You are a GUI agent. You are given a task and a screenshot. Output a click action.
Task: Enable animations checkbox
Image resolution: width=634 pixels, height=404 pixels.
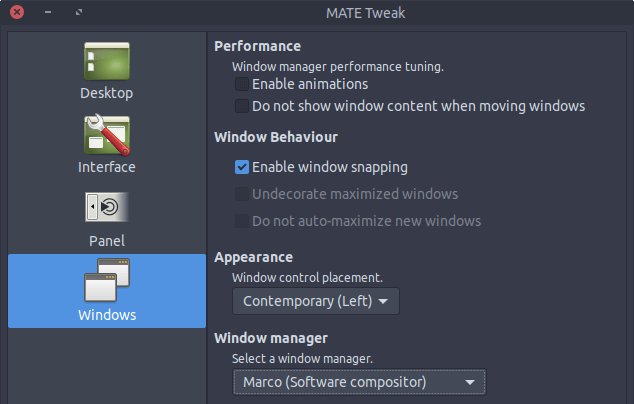242,84
